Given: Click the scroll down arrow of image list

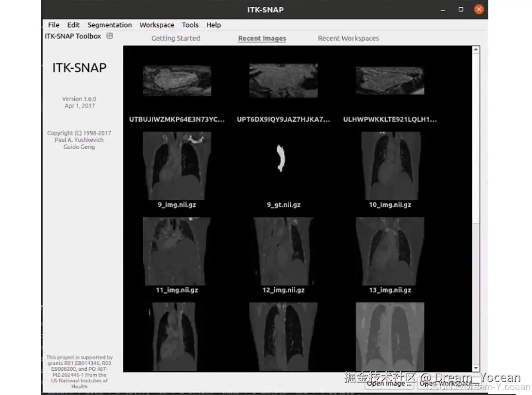Looking at the screenshot, I should coord(476,368).
